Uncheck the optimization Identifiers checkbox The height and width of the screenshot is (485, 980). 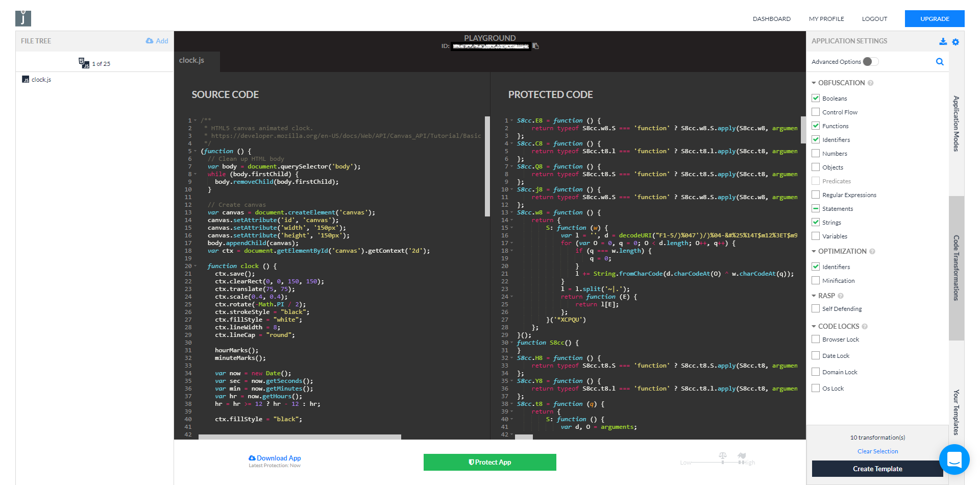[x=816, y=266]
